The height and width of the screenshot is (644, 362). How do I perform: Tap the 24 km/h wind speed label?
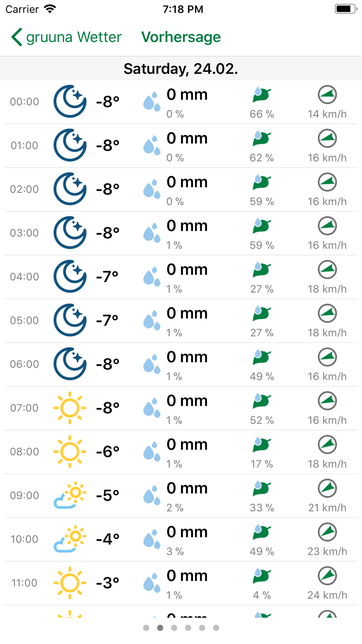[x=327, y=595]
